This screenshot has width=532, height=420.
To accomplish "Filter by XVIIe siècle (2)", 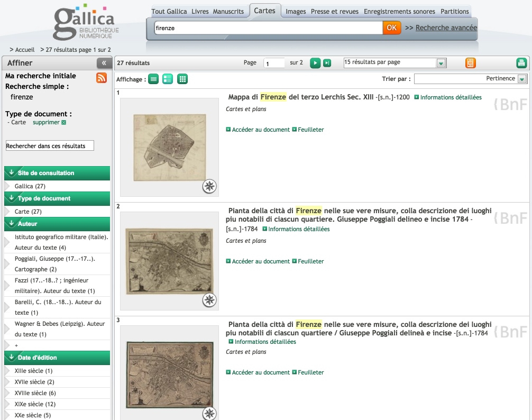I will [34, 382].
